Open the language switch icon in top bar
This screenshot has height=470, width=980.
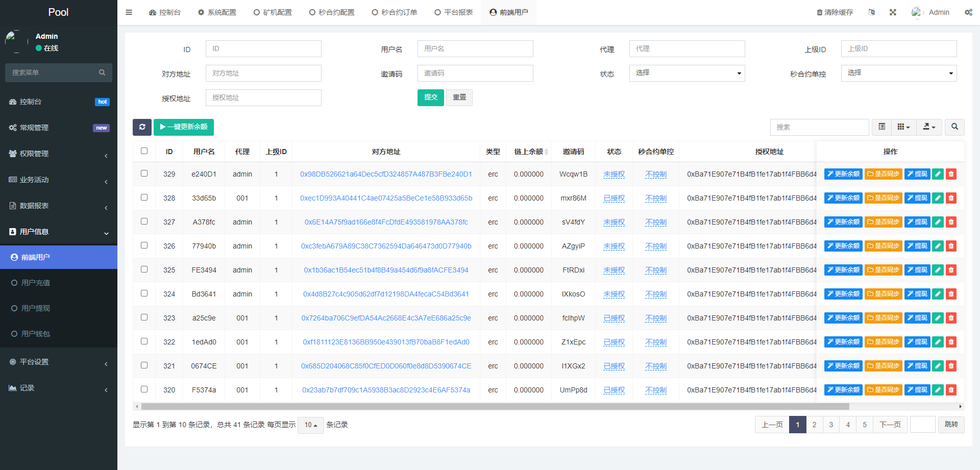coord(872,12)
